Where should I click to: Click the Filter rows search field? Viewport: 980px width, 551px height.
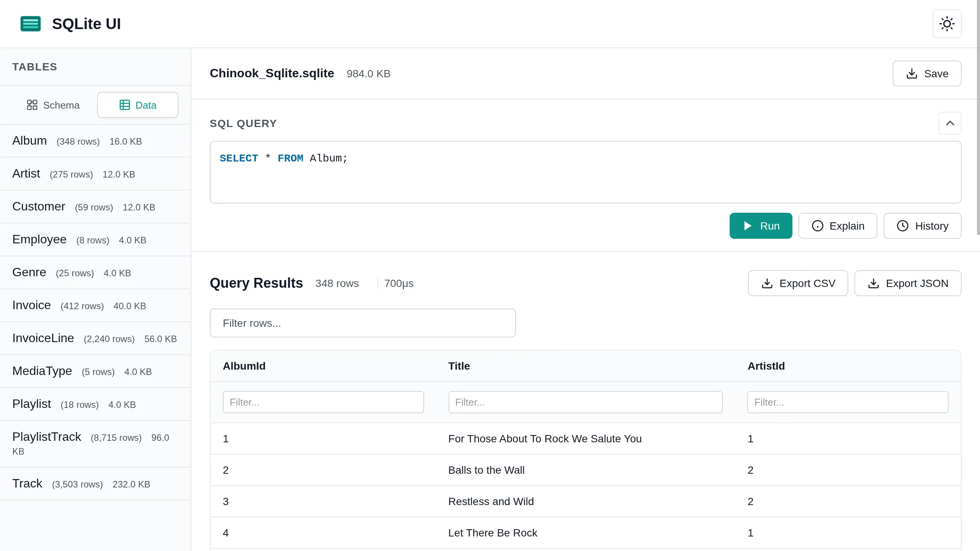point(363,323)
